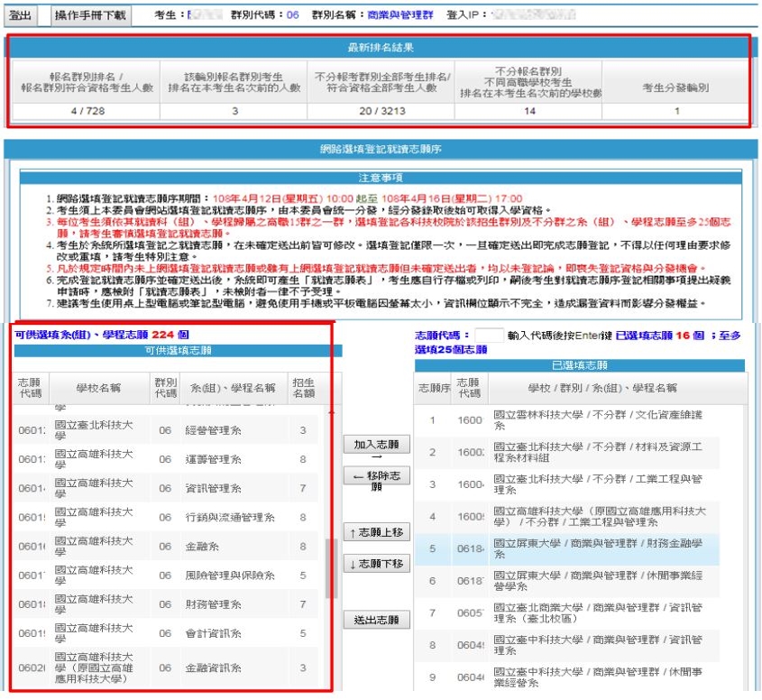Viewport: 762px width, 700px height.
Task: Select the 資訊管理系 row in available list
Action: (167, 488)
